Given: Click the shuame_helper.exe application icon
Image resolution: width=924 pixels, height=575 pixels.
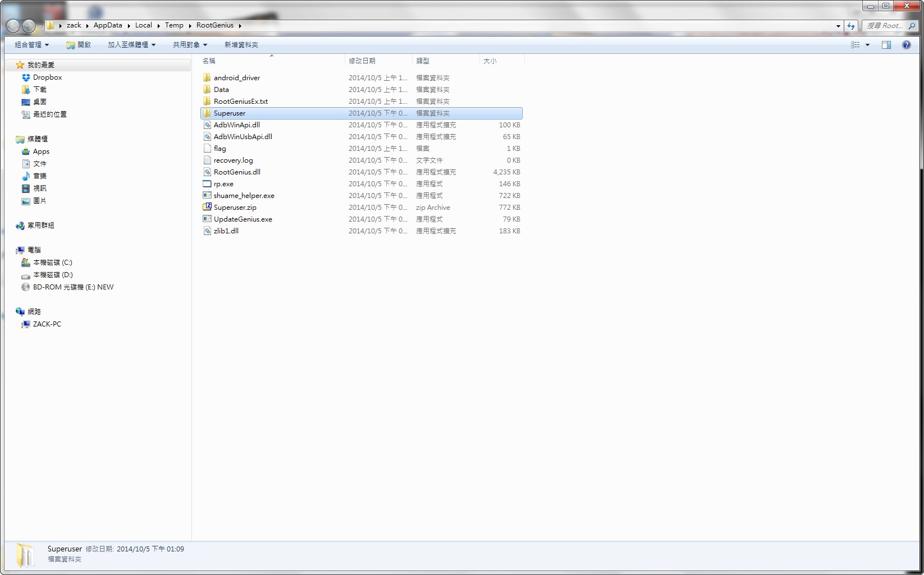Looking at the screenshot, I should pyautogui.click(x=207, y=195).
